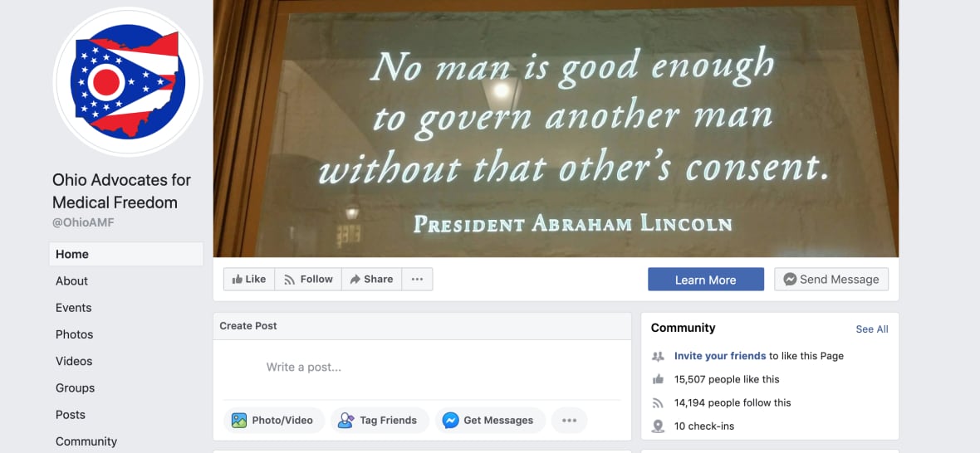This screenshot has height=453, width=980.
Task: Click the Learn More button
Action: click(706, 279)
